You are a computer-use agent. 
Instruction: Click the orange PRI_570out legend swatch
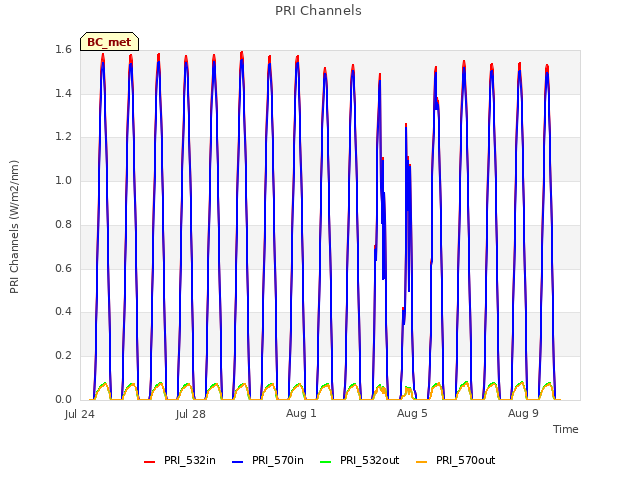coord(422,462)
